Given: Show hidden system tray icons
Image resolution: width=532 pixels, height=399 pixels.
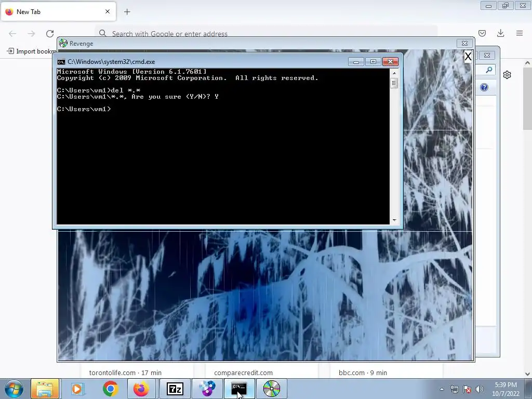Looking at the screenshot, I should pos(442,389).
